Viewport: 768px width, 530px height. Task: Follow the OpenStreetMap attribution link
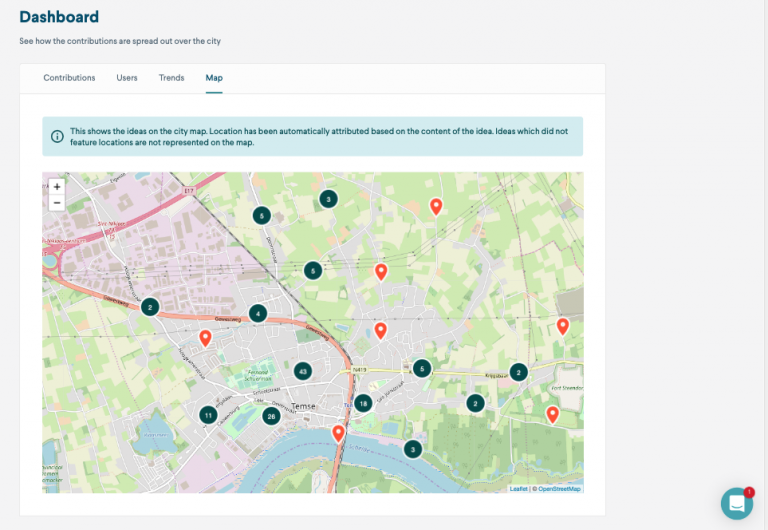tap(557, 489)
